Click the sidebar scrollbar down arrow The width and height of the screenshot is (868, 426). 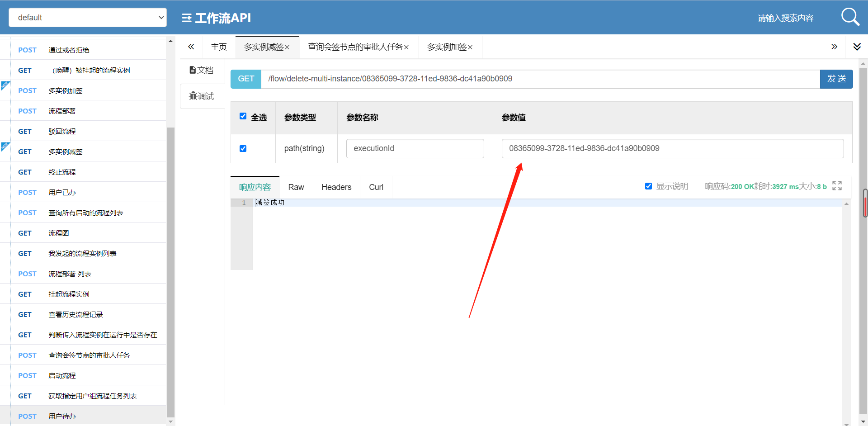tap(170, 421)
